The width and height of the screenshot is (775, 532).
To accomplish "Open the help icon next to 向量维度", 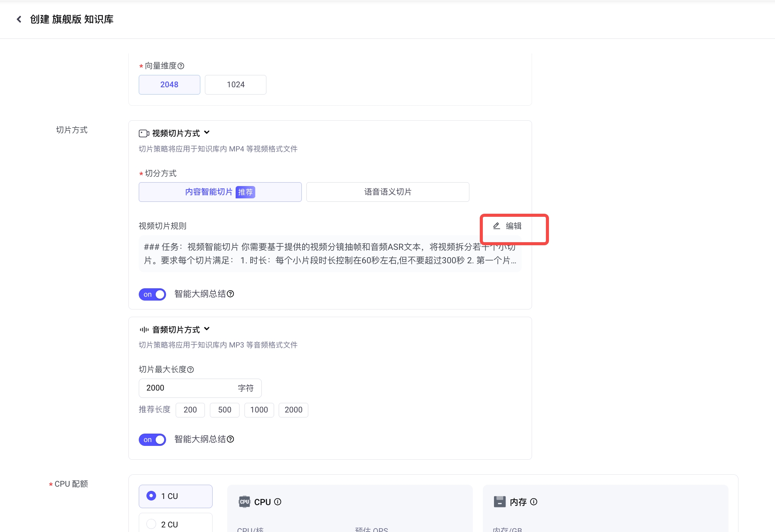I will (x=181, y=66).
